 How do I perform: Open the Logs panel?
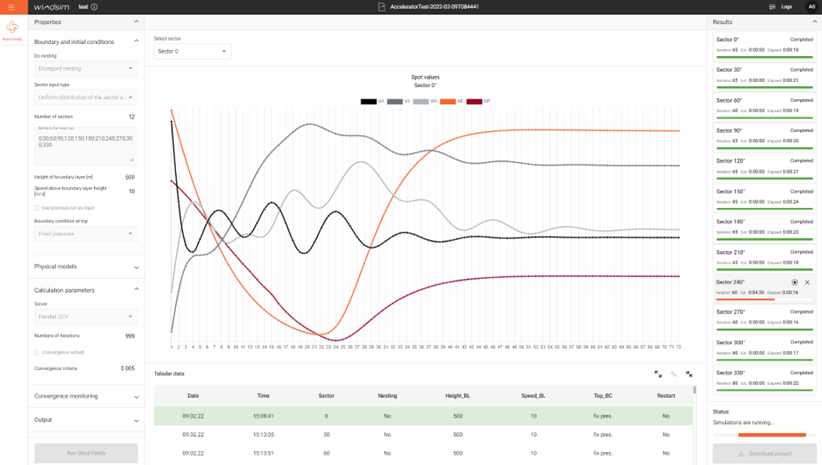coord(781,7)
